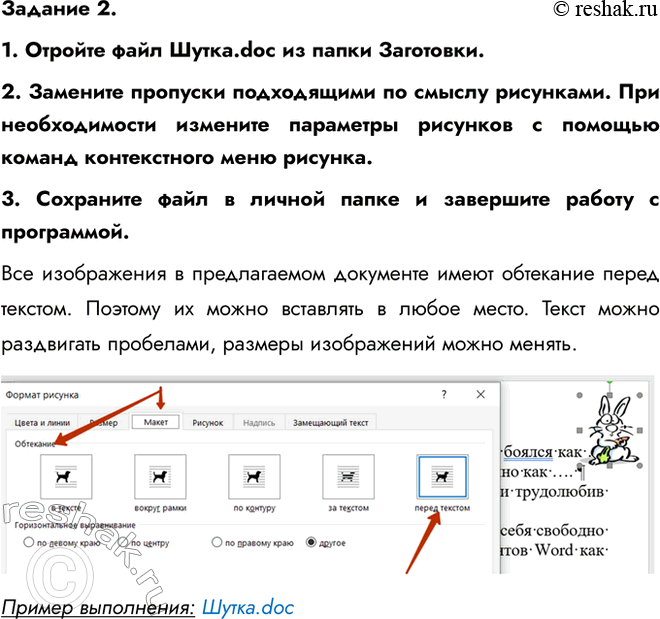Screen dimensions: 660x619
Task: Click the help question mark in dialog
Action: click(444, 395)
